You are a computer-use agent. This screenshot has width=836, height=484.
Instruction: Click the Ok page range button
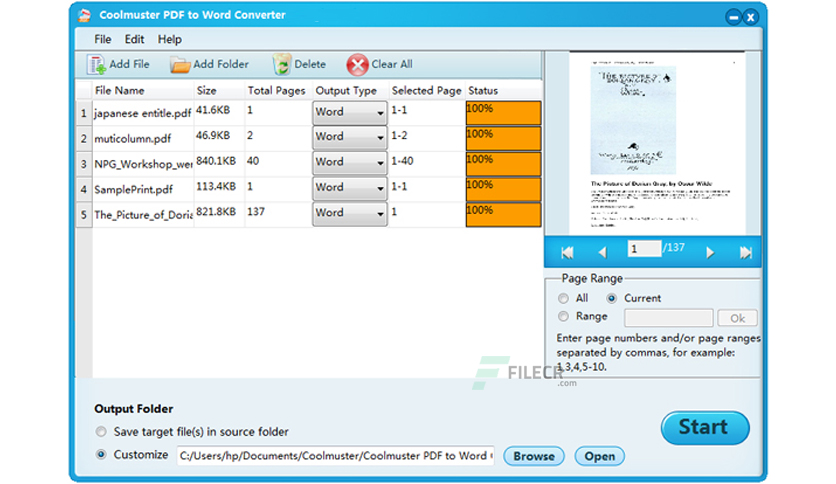point(737,318)
